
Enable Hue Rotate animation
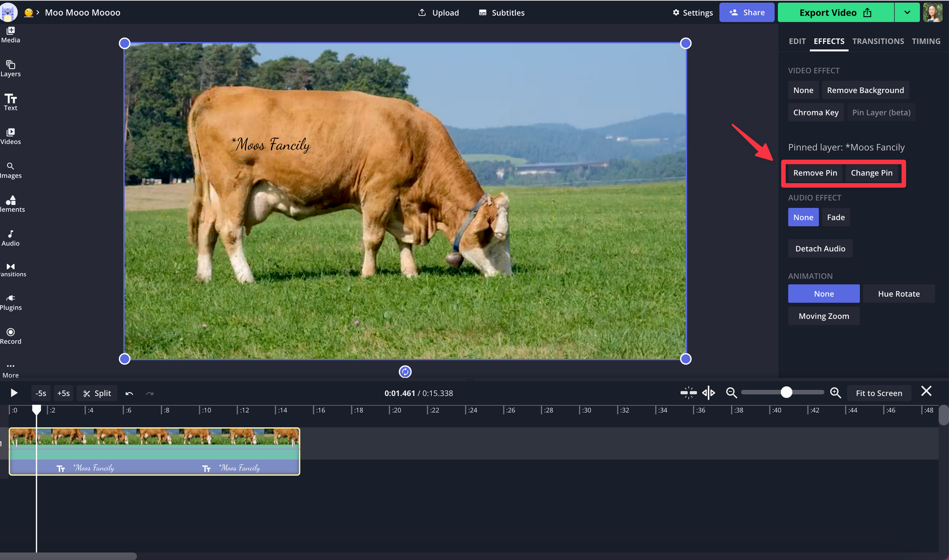pos(898,294)
